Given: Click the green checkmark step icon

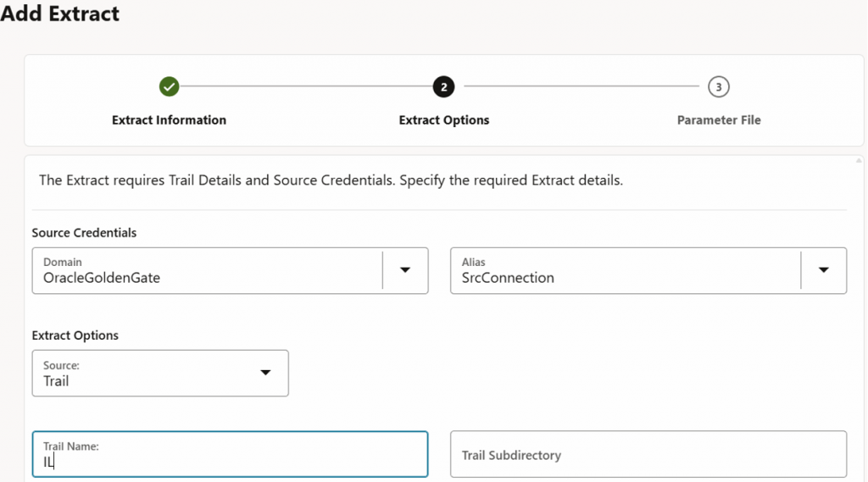Looking at the screenshot, I should [170, 86].
